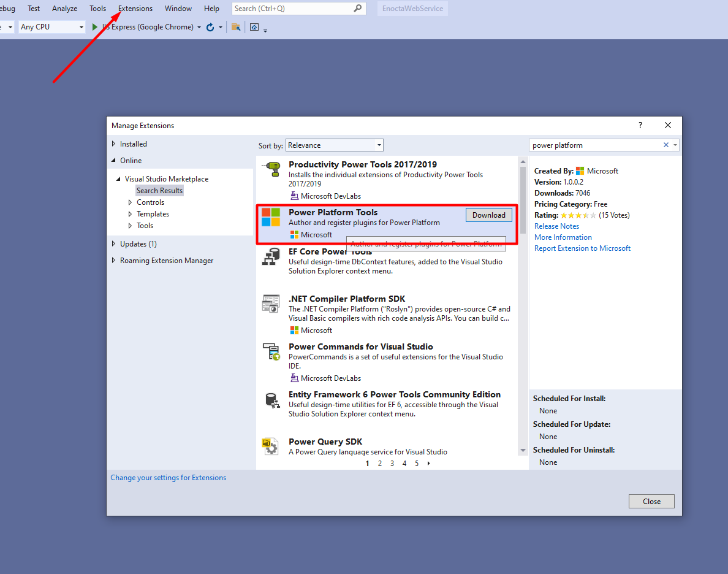This screenshot has width=728, height=574.
Task: Select Updates (1) in left pane
Action: click(138, 244)
